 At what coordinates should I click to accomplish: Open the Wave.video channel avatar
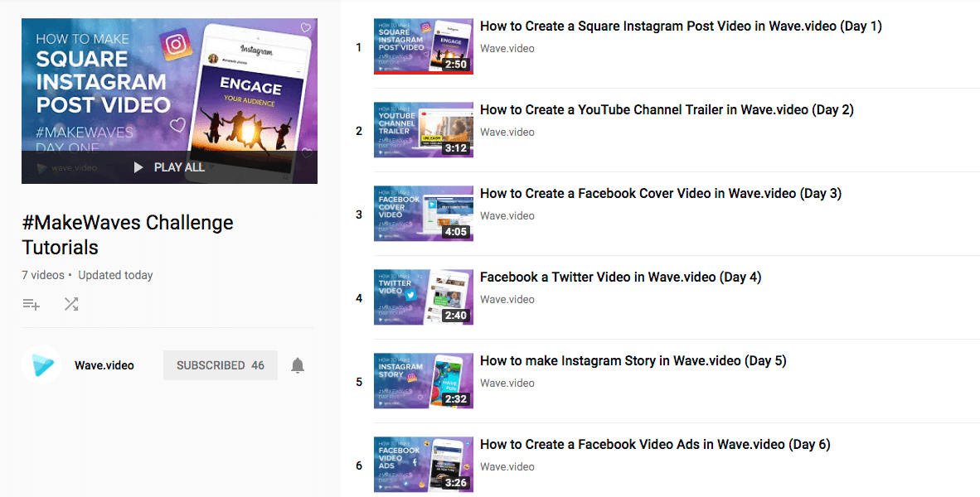41,365
